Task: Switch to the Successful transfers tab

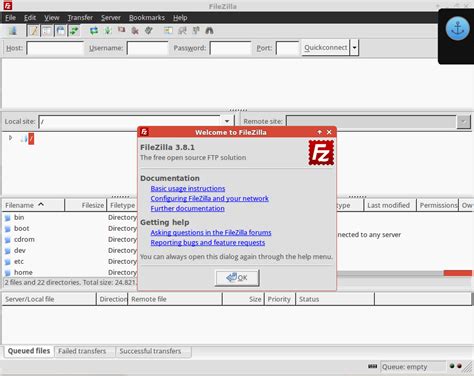Action: (x=150, y=351)
